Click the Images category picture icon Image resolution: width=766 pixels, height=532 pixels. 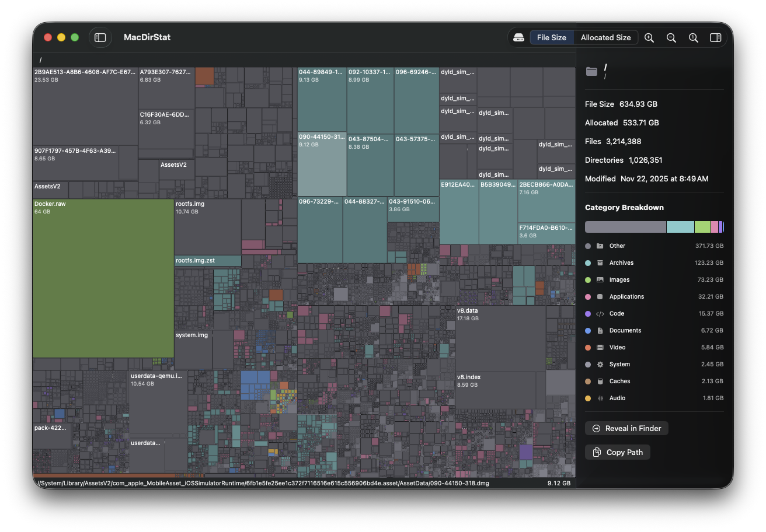tap(600, 280)
